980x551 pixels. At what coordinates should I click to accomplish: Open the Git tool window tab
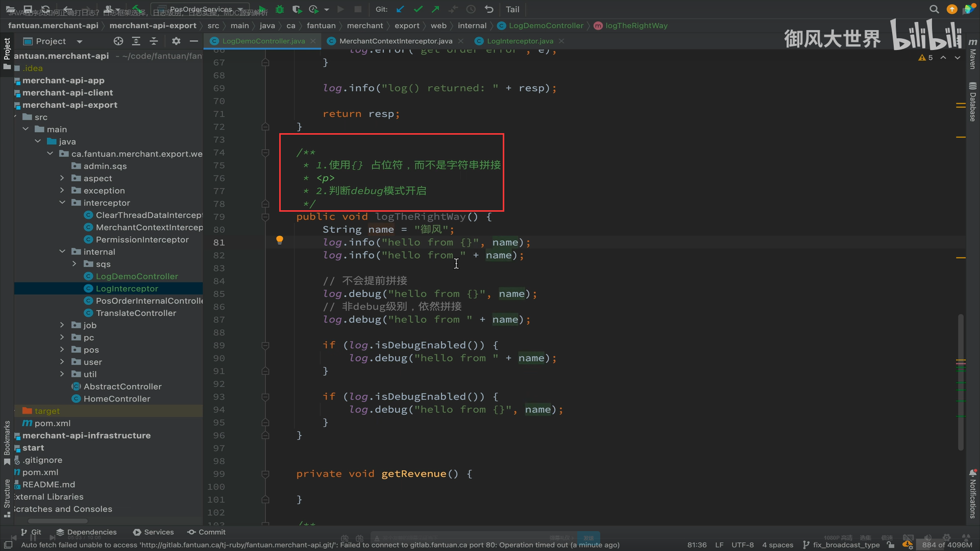[31, 532]
